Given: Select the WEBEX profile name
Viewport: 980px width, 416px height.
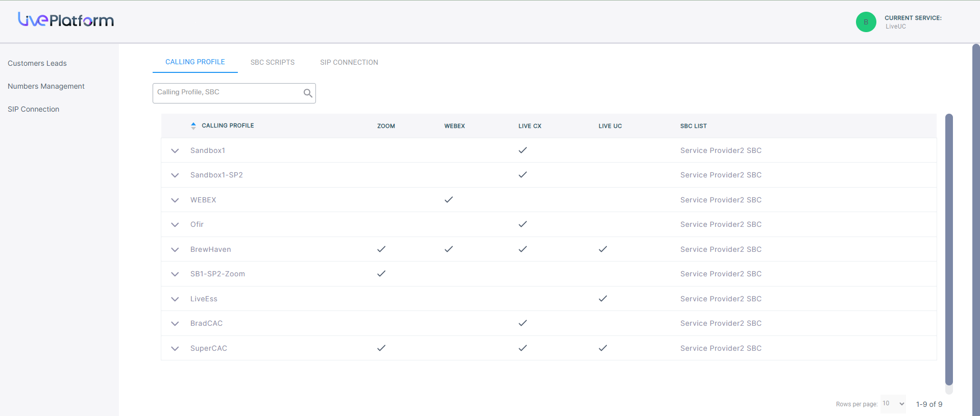Looking at the screenshot, I should coord(203,200).
